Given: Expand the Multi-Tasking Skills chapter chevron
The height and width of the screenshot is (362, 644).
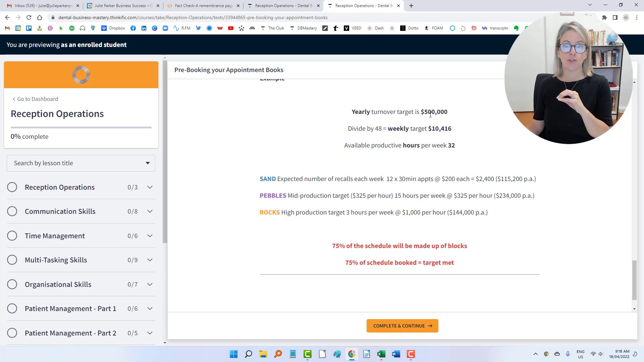Looking at the screenshot, I should (x=150, y=260).
